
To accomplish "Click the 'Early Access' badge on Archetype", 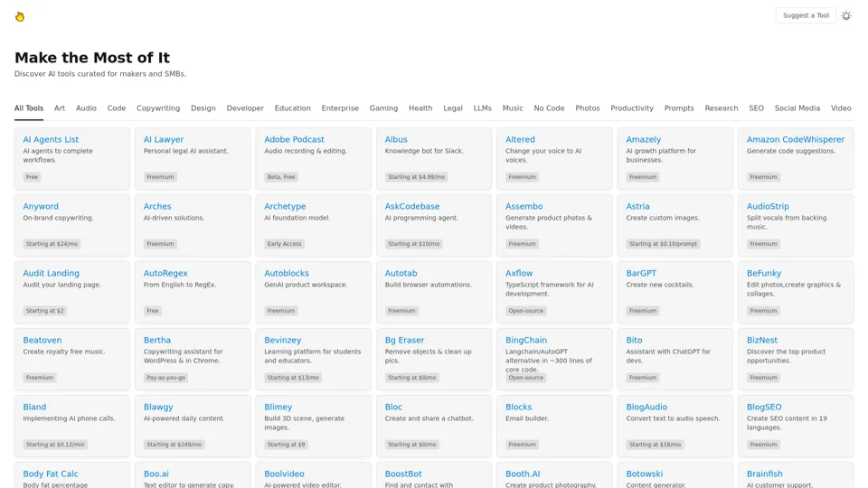I will point(285,244).
